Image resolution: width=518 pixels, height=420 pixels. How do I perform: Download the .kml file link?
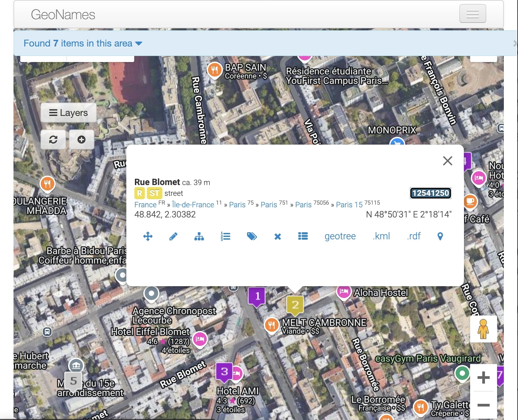[381, 236]
